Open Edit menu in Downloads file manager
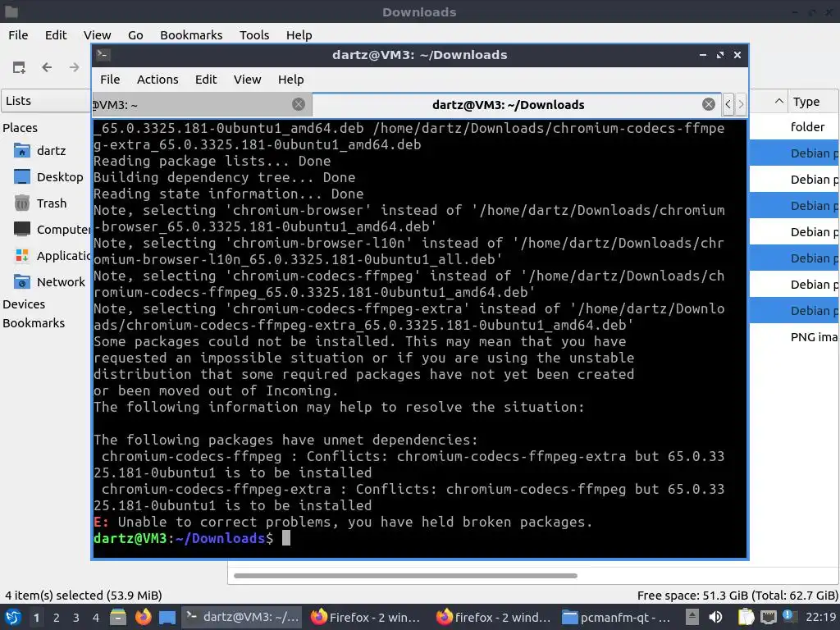The height and width of the screenshot is (630, 840). click(x=56, y=34)
